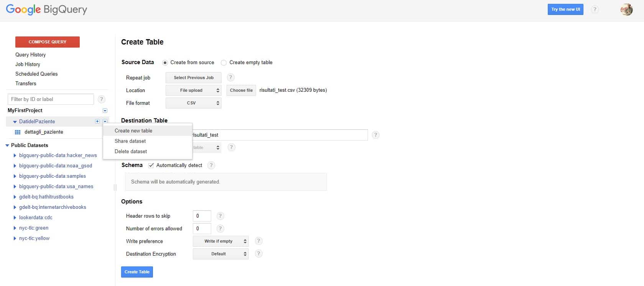
Task: Click the dettagli_paziente table grid icon
Action: coord(18,132)
